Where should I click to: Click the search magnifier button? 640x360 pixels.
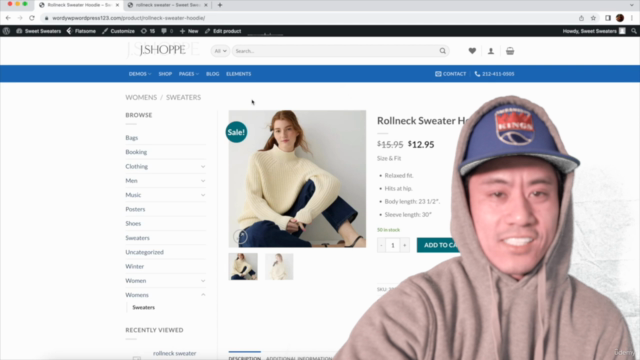pos(442,51)
